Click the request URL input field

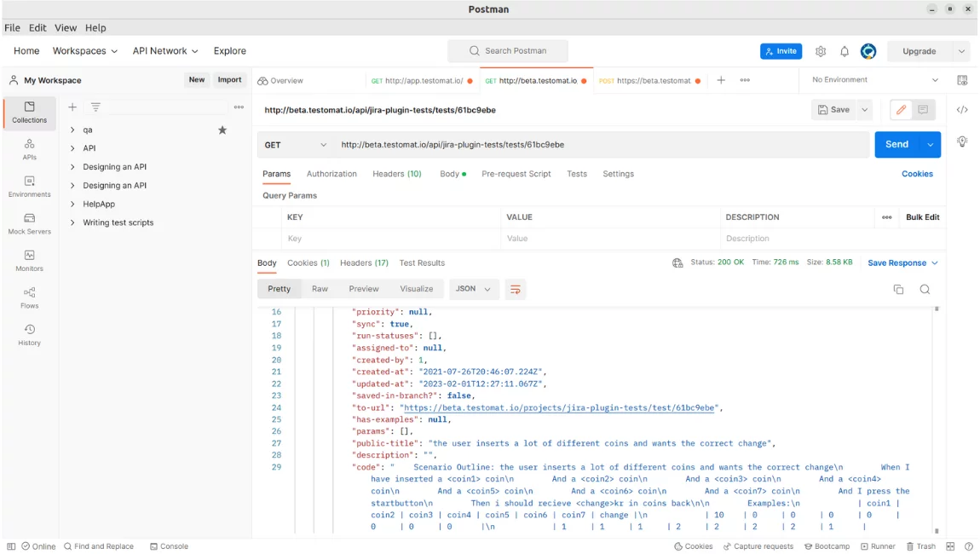(x=597, y=145)
